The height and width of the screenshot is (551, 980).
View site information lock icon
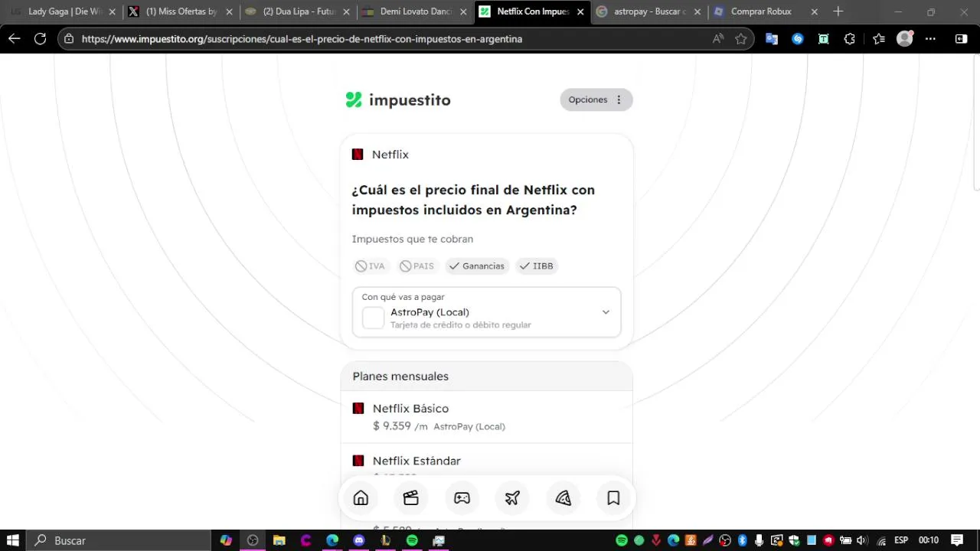click(69, 38)
